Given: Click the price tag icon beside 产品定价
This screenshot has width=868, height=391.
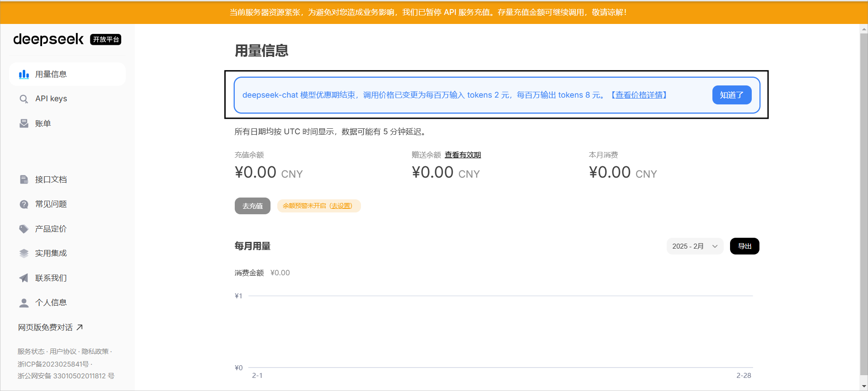Looking at the screenshot, I should pos(24,229).
